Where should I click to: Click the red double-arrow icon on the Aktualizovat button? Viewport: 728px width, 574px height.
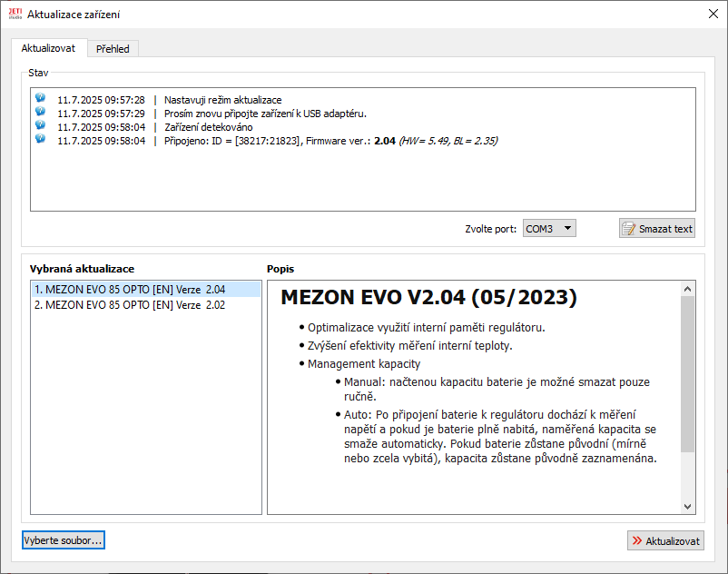pyautogui.click(x=637, y=540)
